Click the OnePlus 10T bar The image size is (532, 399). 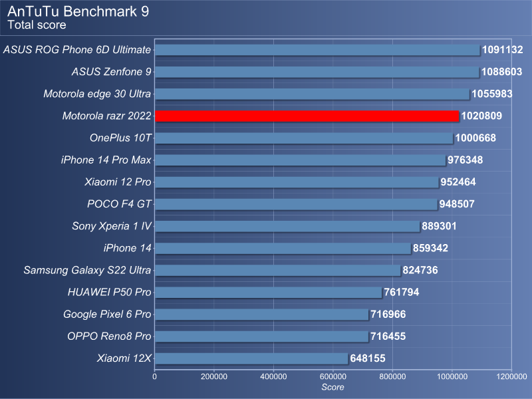304,138
